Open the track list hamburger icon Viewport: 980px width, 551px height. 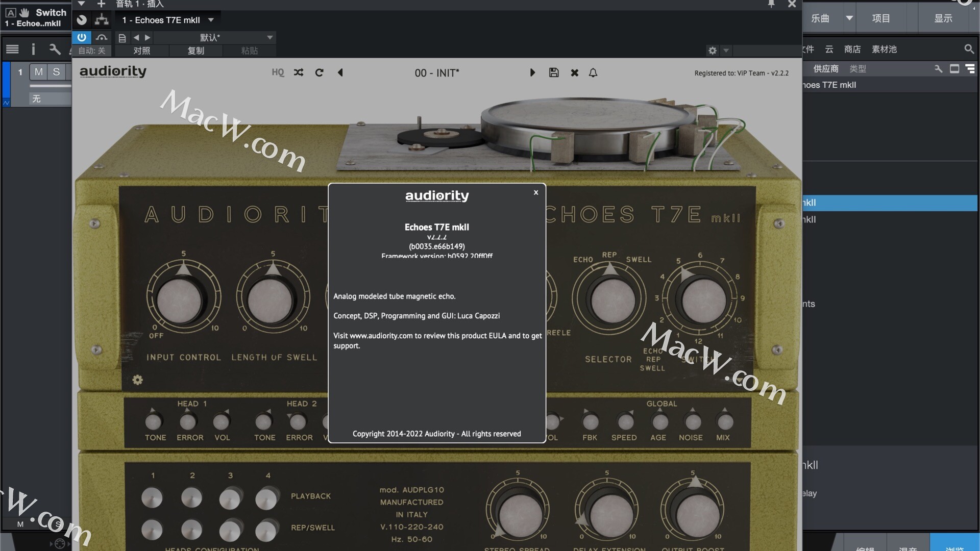point(12,49)
